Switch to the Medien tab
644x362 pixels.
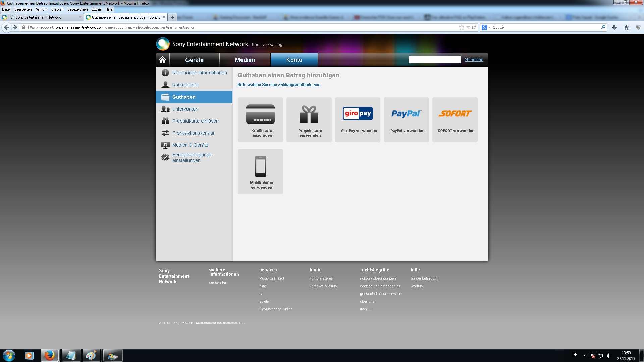(245, 60)
